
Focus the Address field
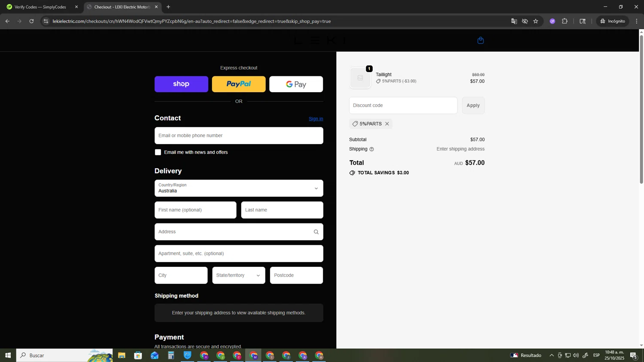click(239, 232)
